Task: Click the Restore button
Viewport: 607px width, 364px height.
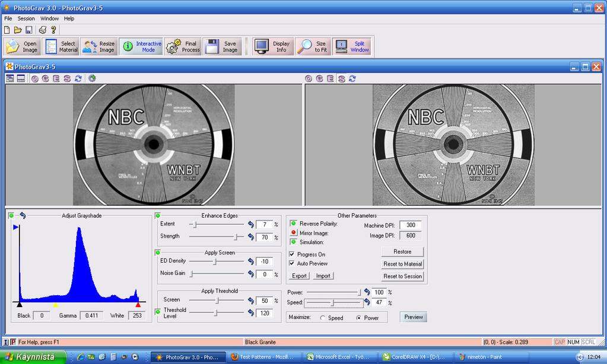Action: (x=403, y=251)
